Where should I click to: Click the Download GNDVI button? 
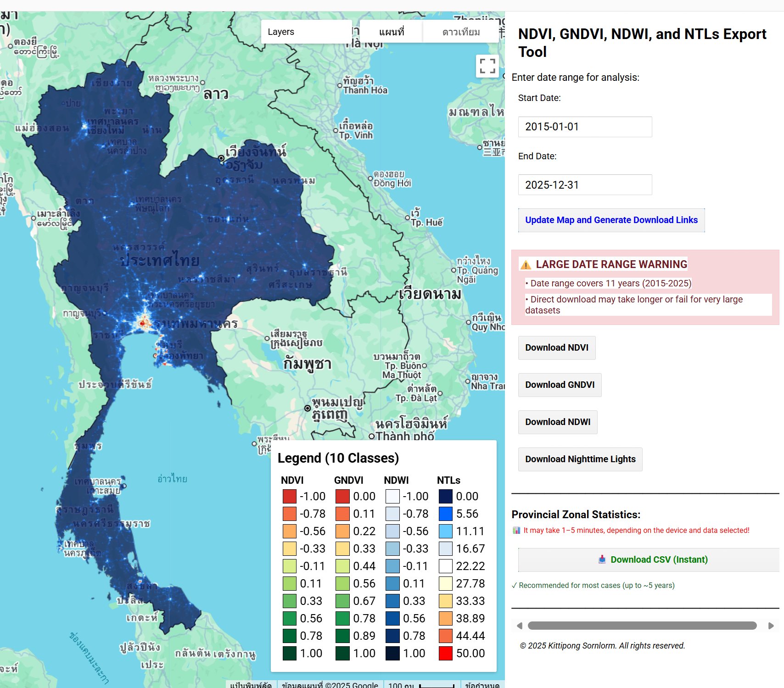(x=560, y=385)
